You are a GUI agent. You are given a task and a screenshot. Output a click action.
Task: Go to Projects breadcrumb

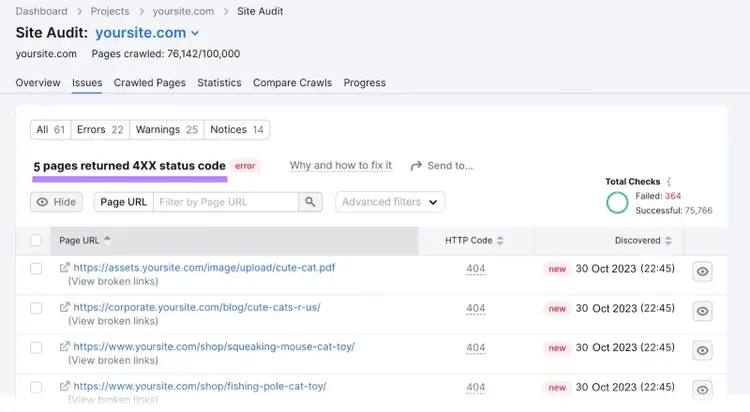click(110, 11)
